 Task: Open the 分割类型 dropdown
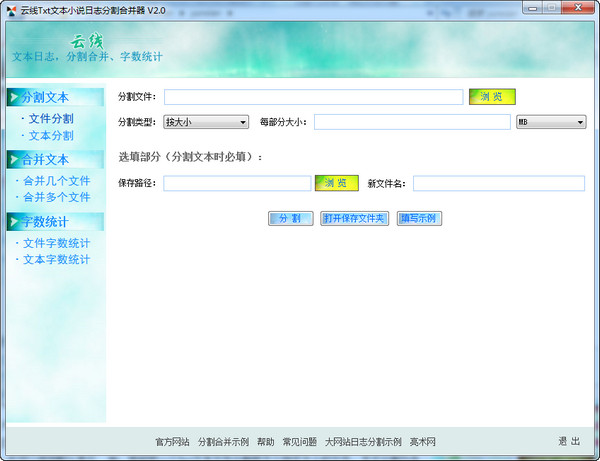tap(206, 122)
